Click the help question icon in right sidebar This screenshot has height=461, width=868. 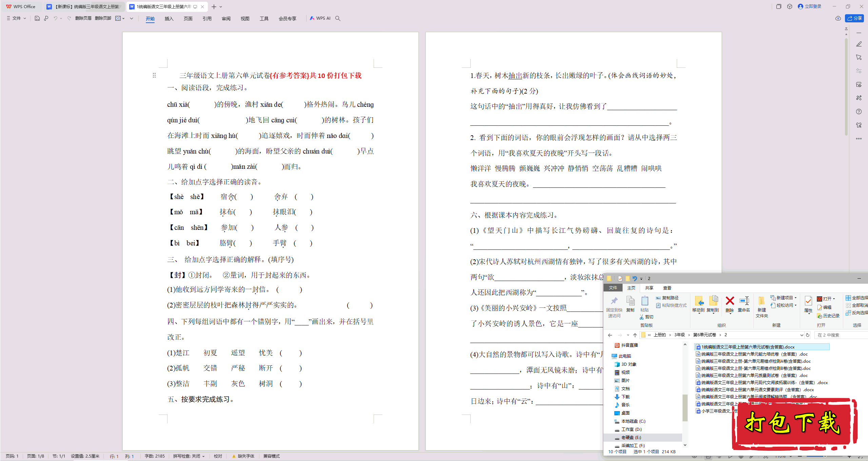(859, 112)
